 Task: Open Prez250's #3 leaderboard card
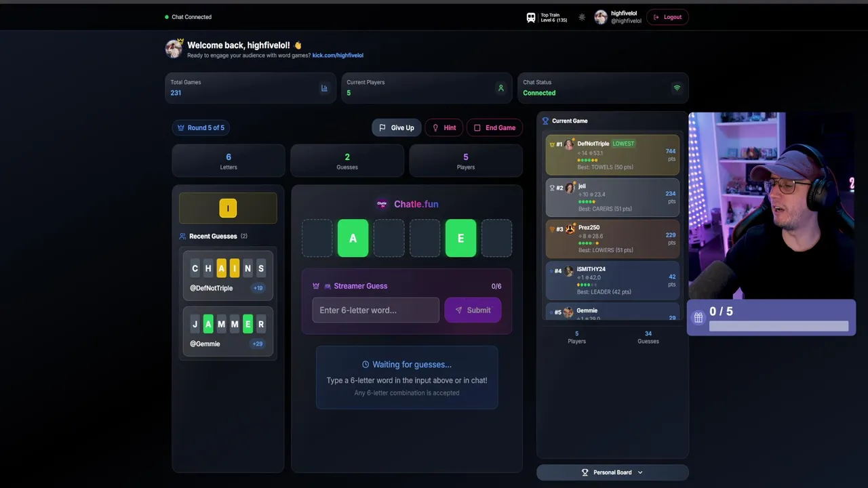click(x=612, y=239)
